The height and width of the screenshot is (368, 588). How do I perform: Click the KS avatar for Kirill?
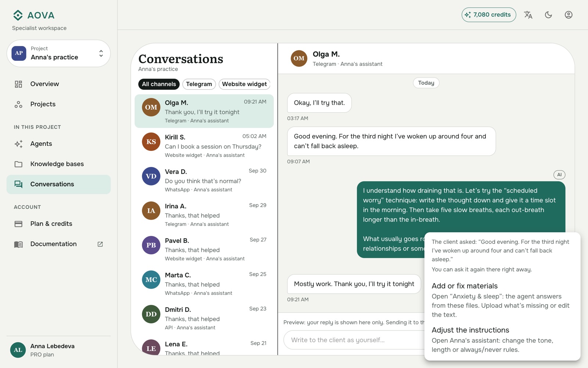click(x=151, y=142)
